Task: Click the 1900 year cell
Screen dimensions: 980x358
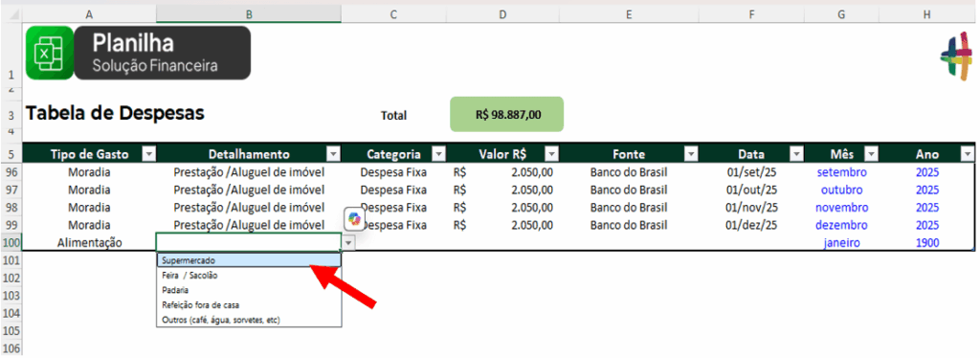Action: pyautogui.click(x=926, y=242)
